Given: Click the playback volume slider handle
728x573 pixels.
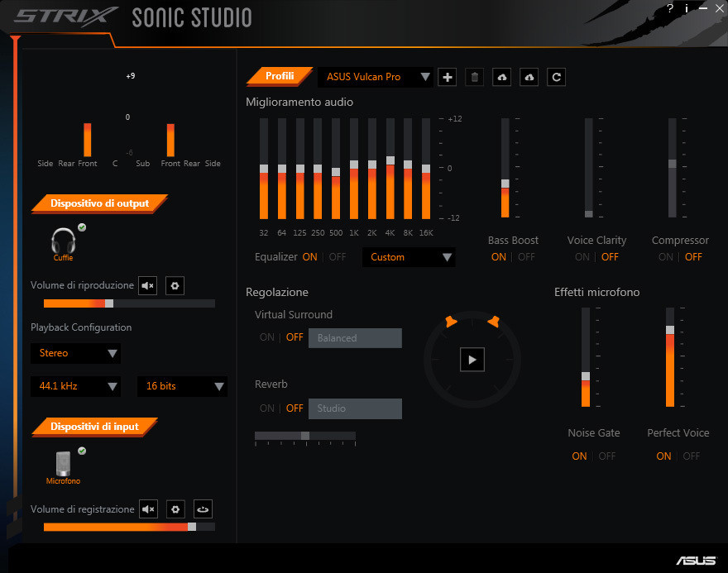Looking at the screenshot, I should [109, 303].
